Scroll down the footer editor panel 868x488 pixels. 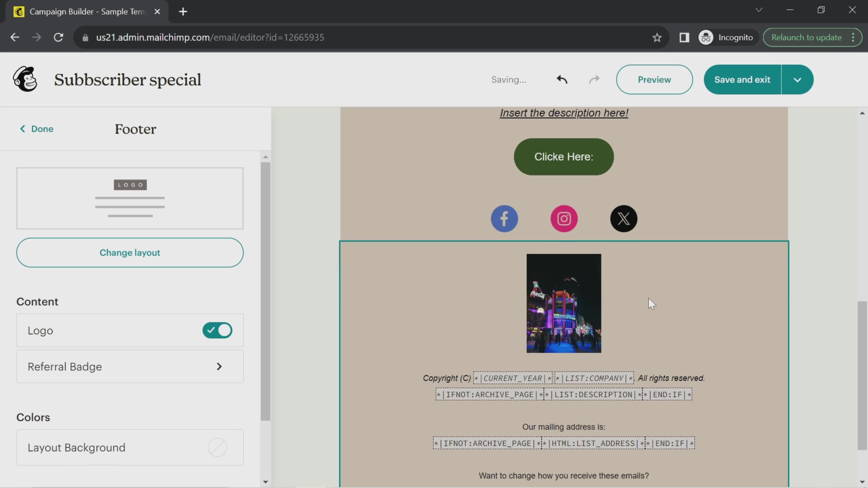tap(265, 480)
